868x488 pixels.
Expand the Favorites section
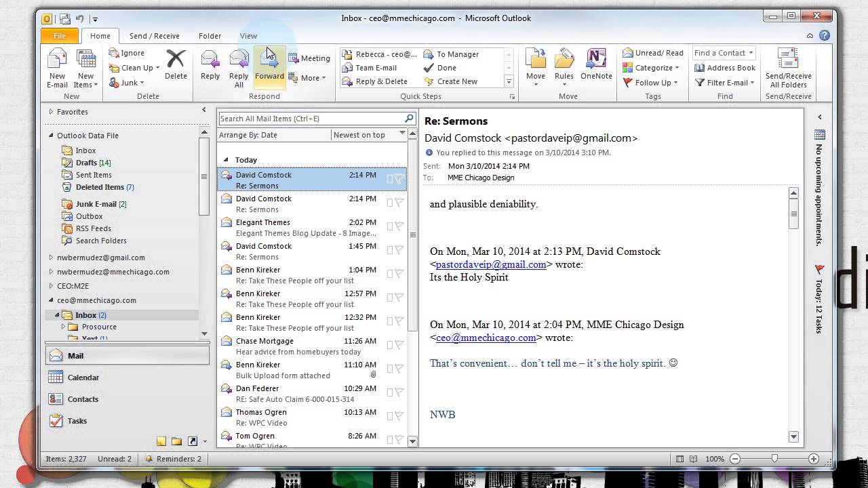click(51, 112)
